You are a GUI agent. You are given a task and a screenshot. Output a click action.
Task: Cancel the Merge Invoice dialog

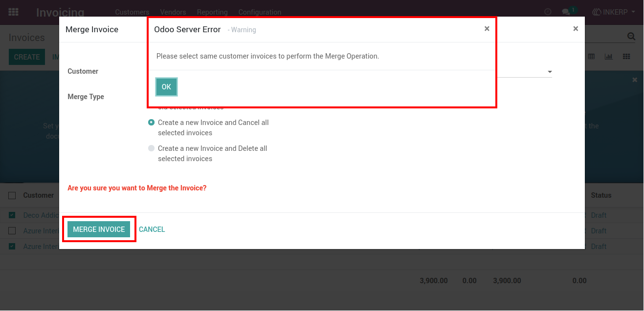152,229
